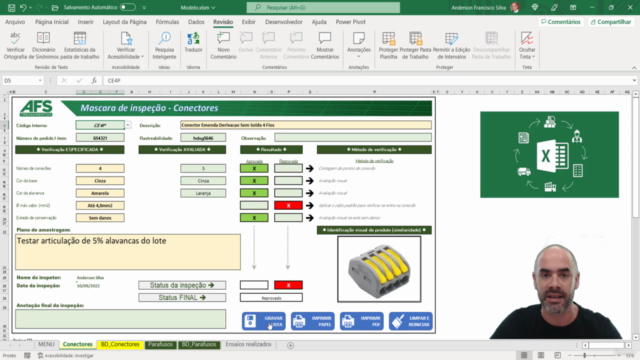Select Page Break Preview icon
Viewport: 640px width, 360px height.
[558, 355]
